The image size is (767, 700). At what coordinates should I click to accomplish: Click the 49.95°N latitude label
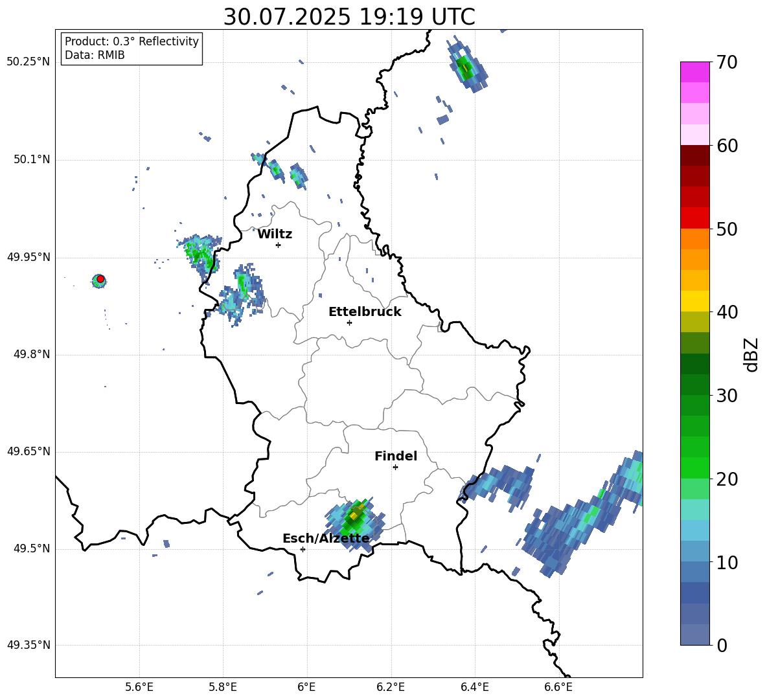pos(29,257)
